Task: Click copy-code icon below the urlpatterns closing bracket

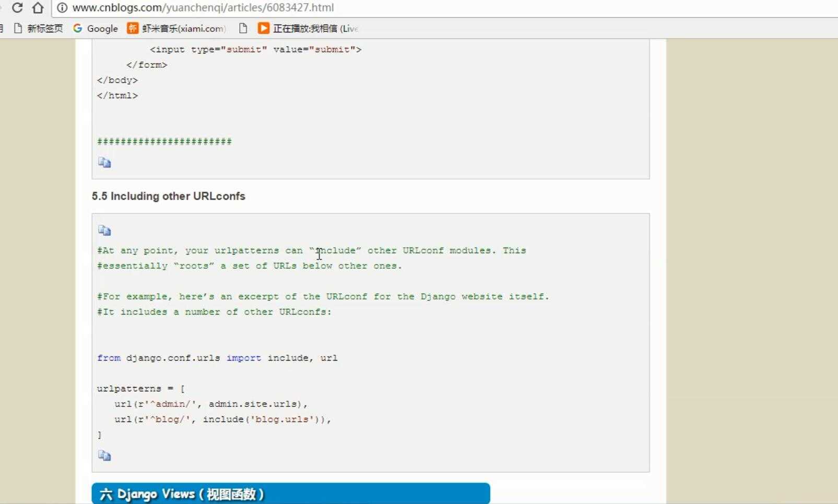Action: pyautogui.click(x=104, y=455)
